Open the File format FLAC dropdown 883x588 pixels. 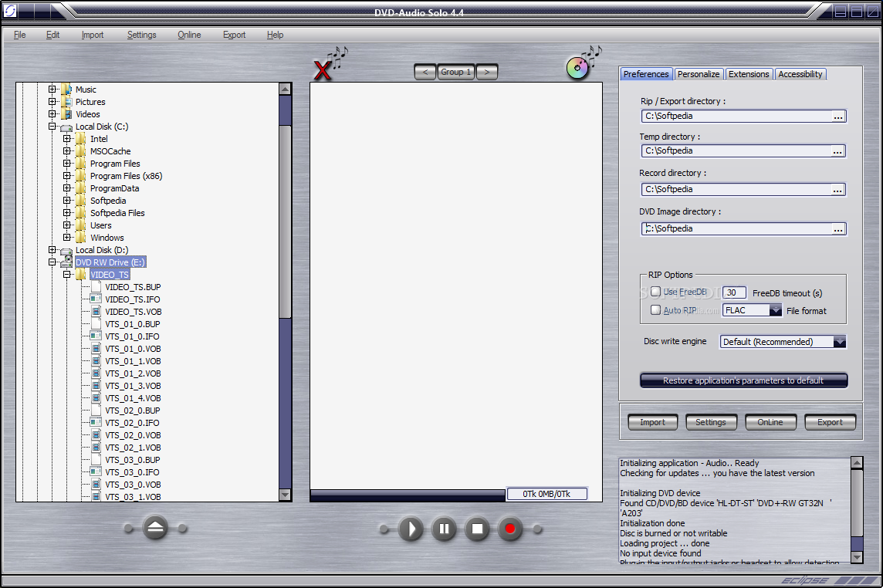(x=776, y=310)
